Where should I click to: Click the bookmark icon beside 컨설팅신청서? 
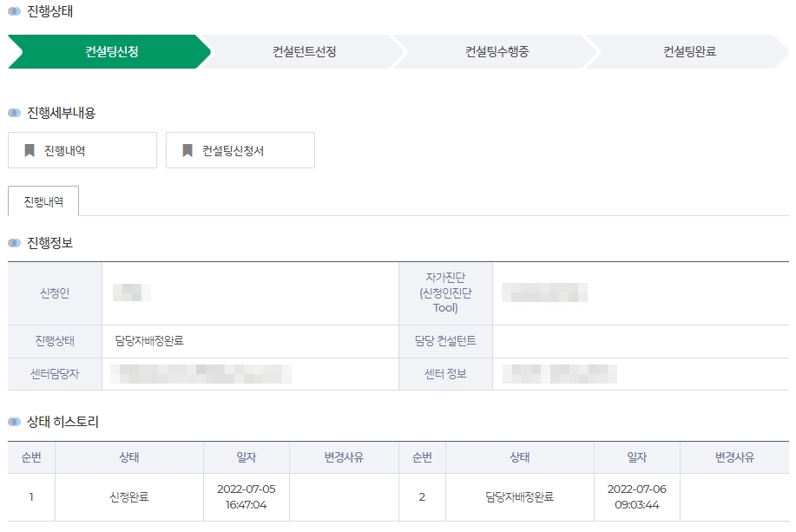click(187, 150)
